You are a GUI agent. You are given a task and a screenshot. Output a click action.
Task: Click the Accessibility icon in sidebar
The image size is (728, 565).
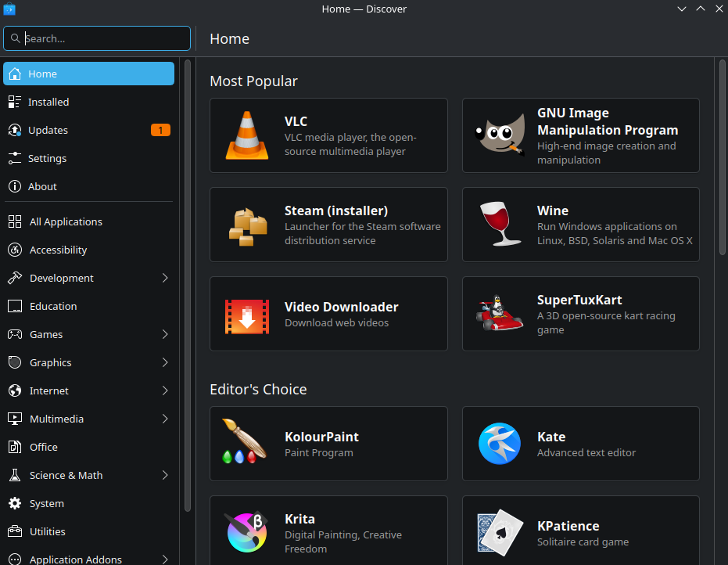coord(15,250)
